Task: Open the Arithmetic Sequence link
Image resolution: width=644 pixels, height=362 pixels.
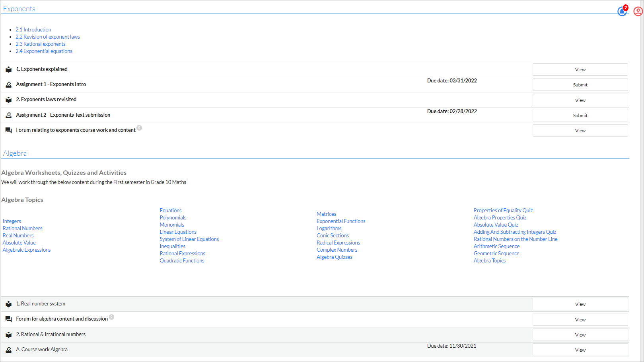Action: point(497,247)
